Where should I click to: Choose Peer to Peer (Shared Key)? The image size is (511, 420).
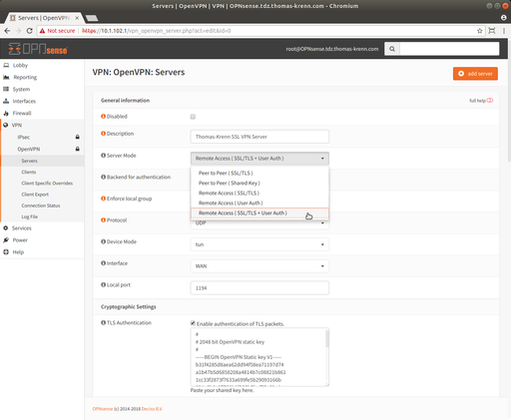(259, 183)
